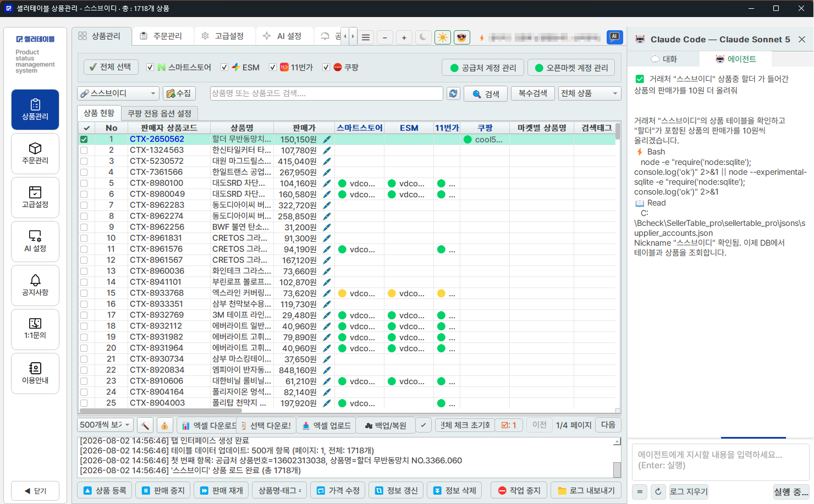Click the 작업 중지 button
Screen dimensions: 814x504
519,490
